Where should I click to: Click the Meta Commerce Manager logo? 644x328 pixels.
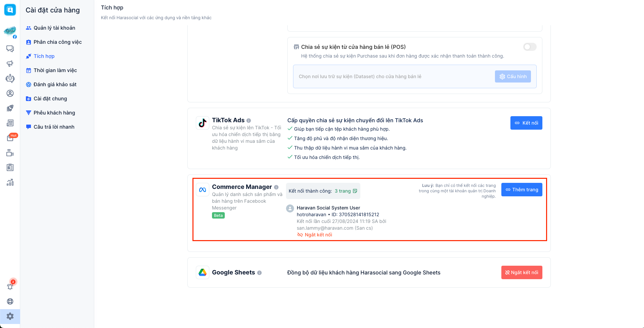[x=203, y=190]
